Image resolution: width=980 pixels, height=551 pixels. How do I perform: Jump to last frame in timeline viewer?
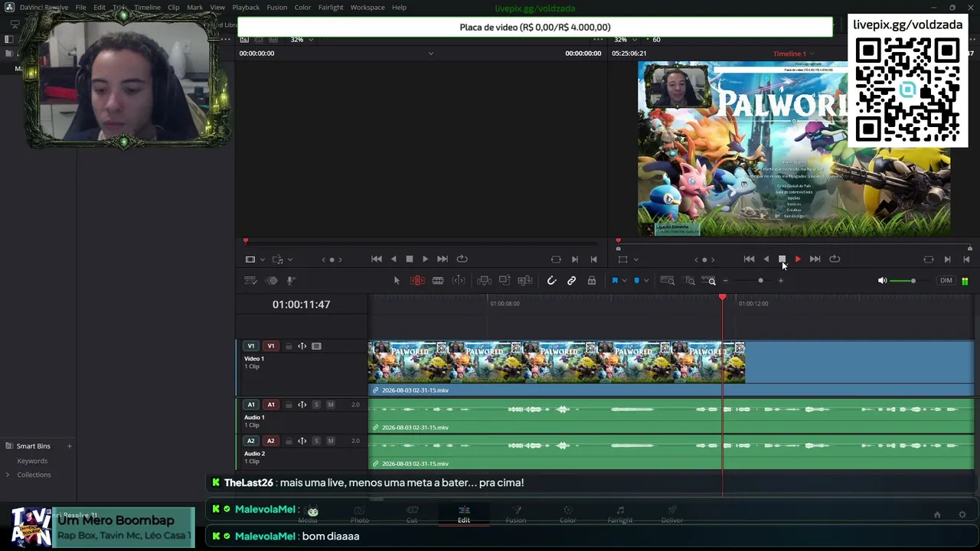click(x=815, y=259)
